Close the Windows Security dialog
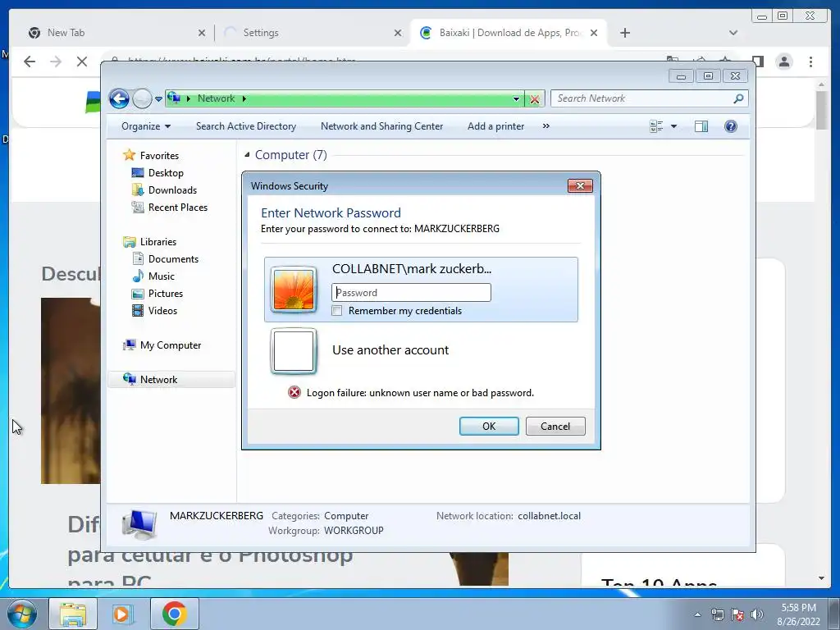Viewport: 840px width, 630px height. 580,186
